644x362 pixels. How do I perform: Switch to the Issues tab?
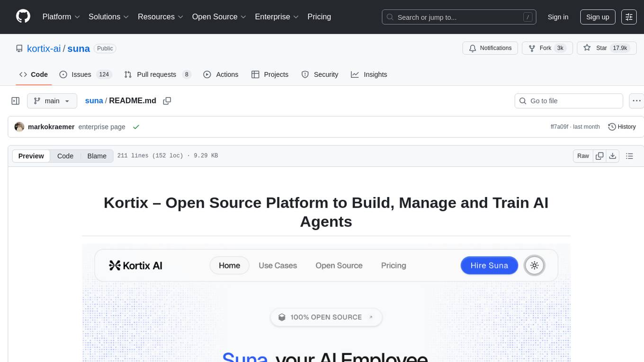click(x=85, y=74)
